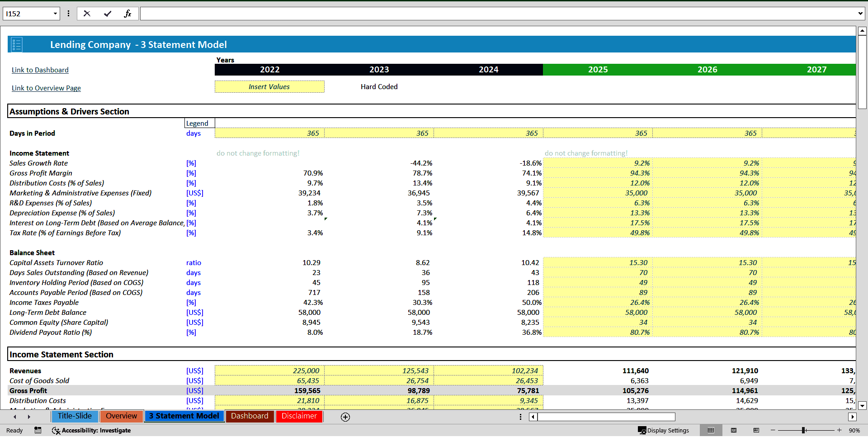
Task: Click the horizontal scroll left arrow
Action: pyautogui.click(x=533, y=417)
